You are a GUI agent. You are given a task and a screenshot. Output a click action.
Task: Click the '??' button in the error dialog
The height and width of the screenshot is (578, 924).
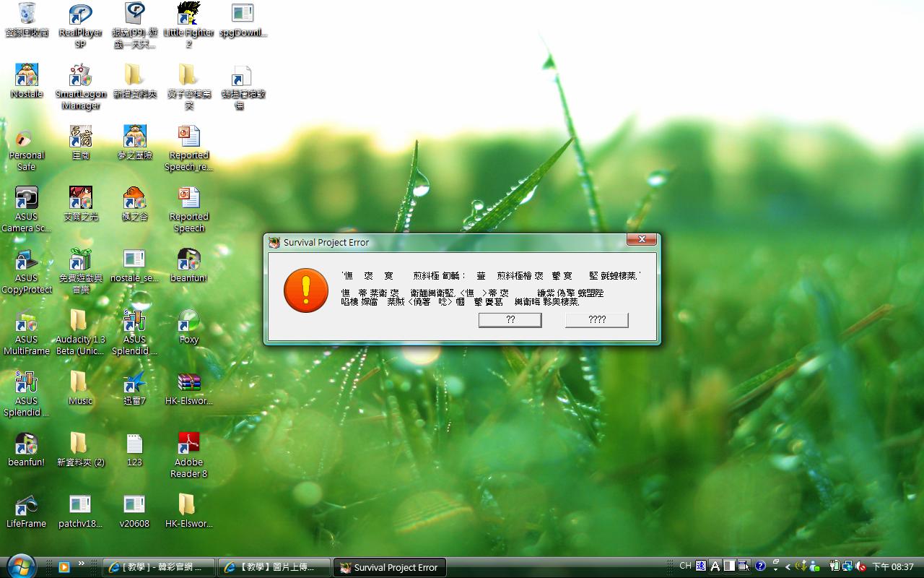pyautogui.click(x=510, y=319)
